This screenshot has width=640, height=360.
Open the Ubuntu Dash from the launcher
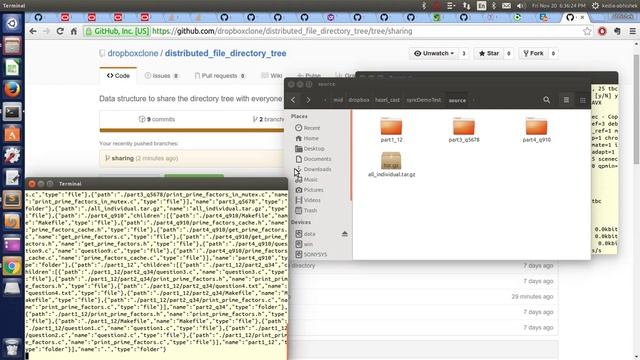point(12,23)
